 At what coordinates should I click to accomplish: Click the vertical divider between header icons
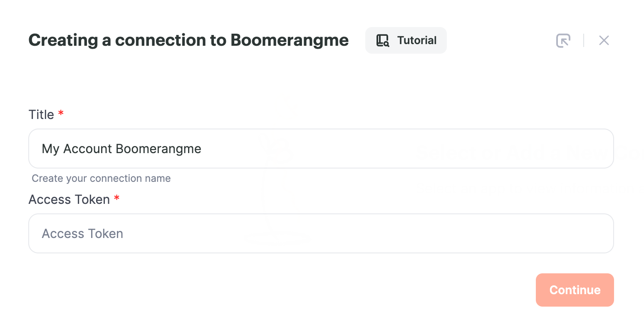(584, 40)
